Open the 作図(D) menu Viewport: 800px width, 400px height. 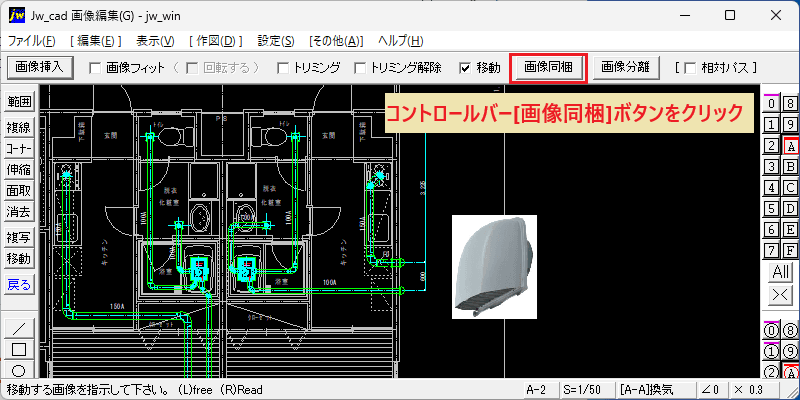point(215,41)
